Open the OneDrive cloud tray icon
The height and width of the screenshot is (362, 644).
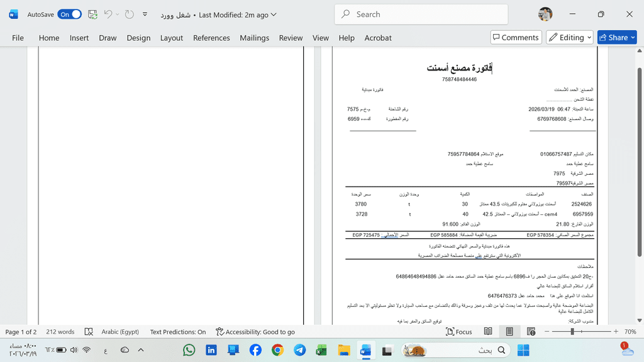[x=125, y=350]
